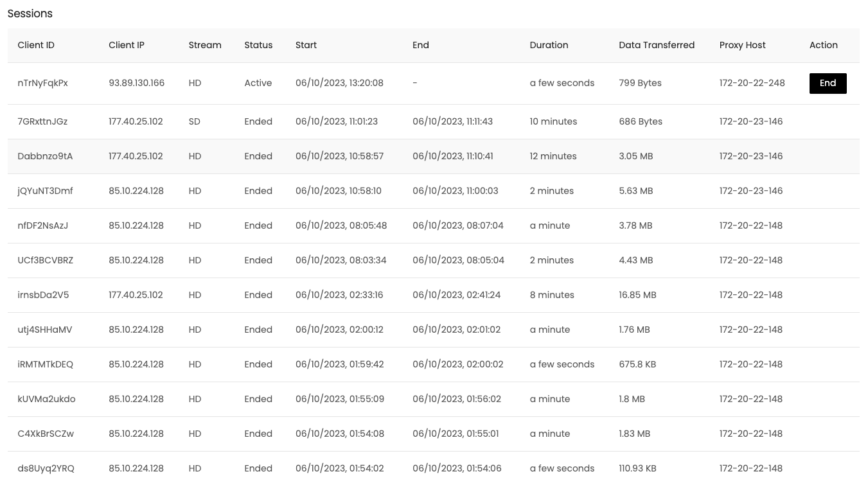This screenshot has width=868, height=485.
Task: Click the 110.93 KB data value
Action: [x=637, y=468]
